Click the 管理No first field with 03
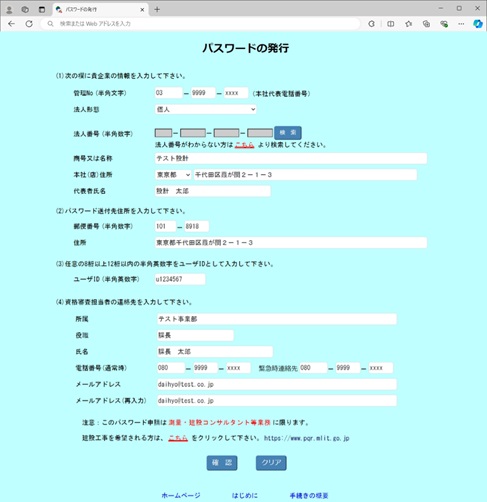Viewport: 487px width, 502px height. coord(169,93)
